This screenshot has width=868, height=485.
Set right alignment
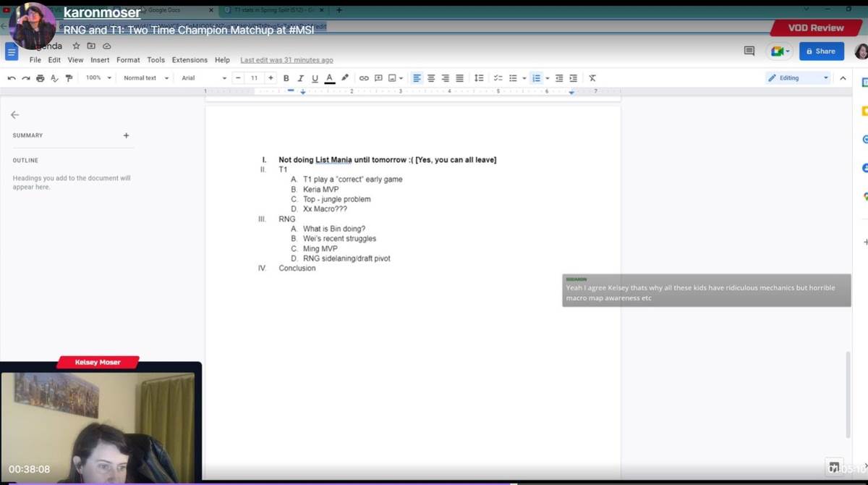pyautogui.click(x=445, y=78)
